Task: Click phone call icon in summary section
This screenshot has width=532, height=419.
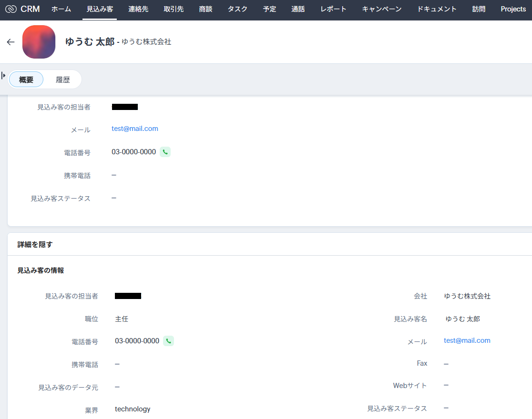Action: pyautogui.click(x=165, y=152)
